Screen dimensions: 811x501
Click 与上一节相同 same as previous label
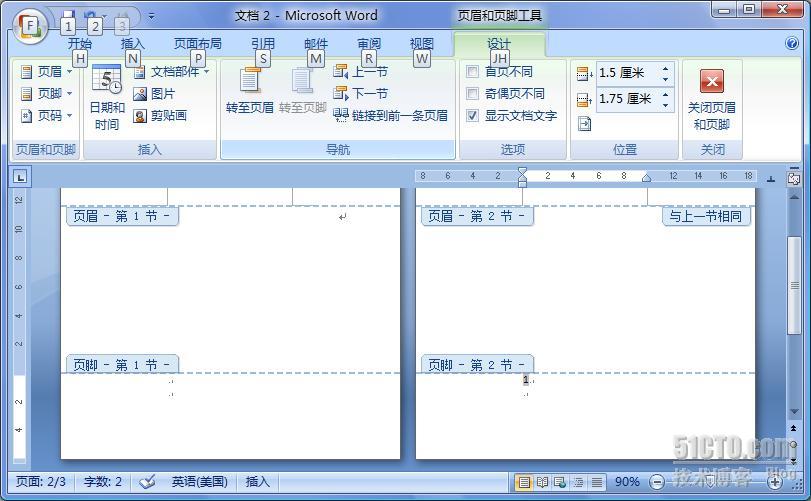coord(706,216)
